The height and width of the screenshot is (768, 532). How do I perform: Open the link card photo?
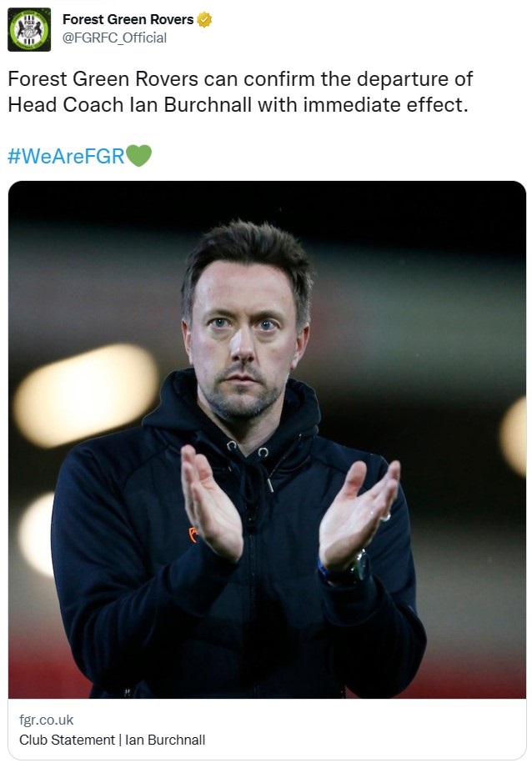[x=267, y=439]
